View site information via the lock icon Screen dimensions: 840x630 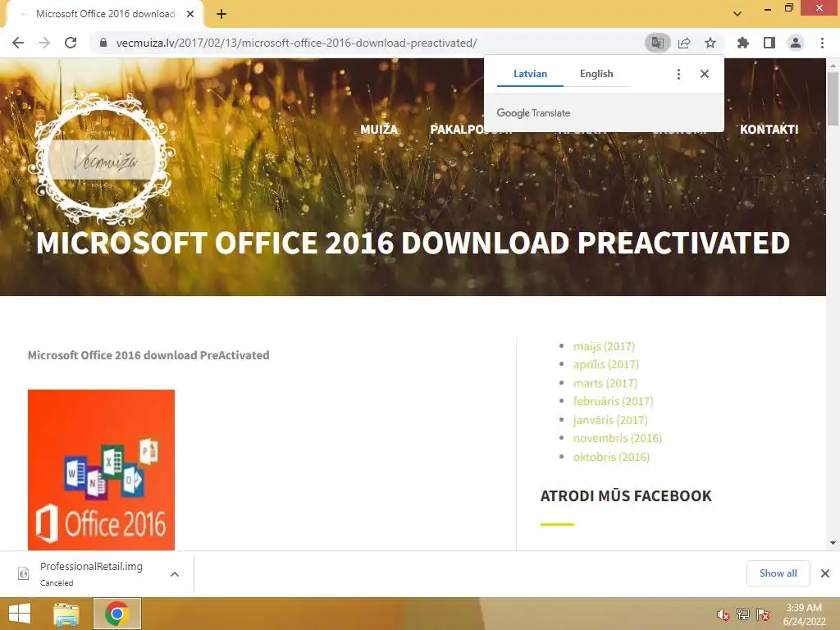(103, 43)
